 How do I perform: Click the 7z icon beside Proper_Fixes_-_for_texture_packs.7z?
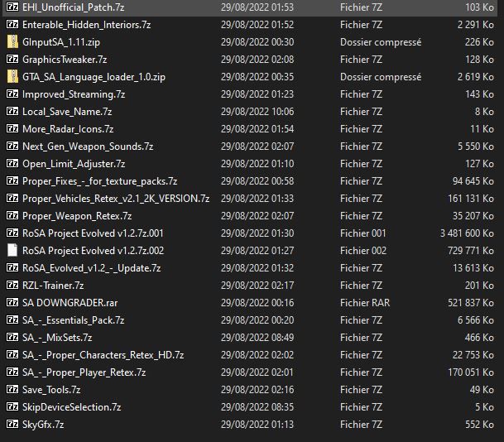12,180
